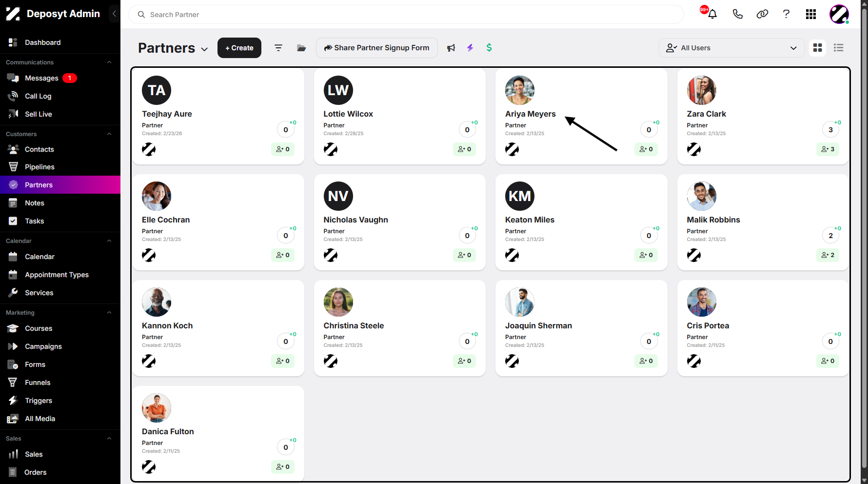Collapse the Customers section
The width and height of the screenshot is (868, 484).
point(109,134)
